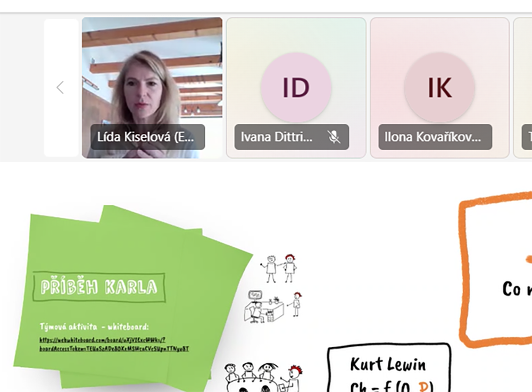532x392 pixels.
Task: Select the ID avatar circle
Action: pos(296,87)
